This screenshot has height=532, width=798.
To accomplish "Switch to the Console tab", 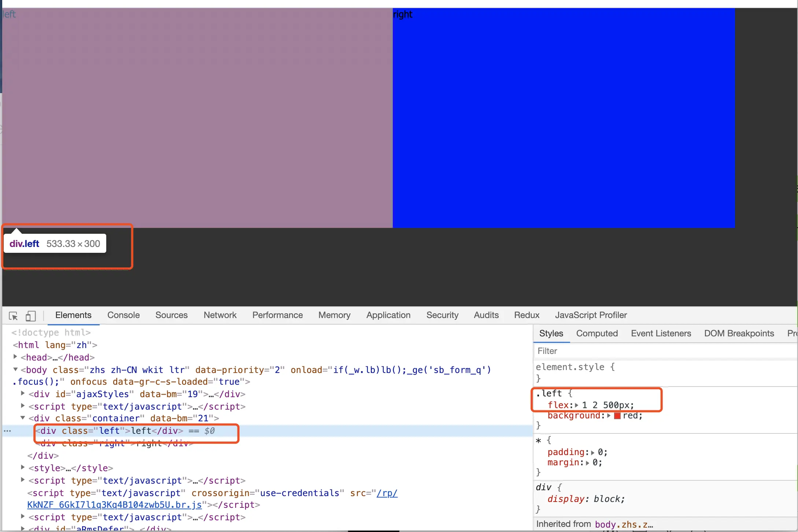I will tap(123, 315).
